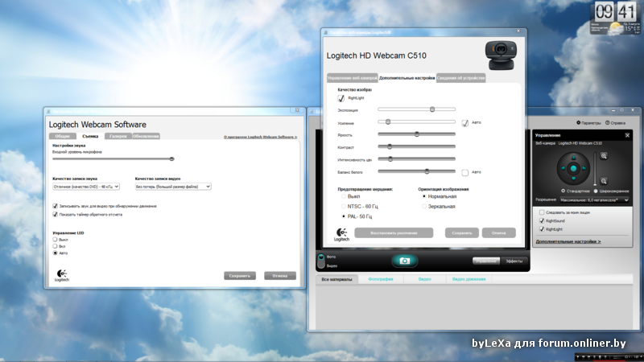Click Отмена in the C510 properties dialog
Screen dimensions: 644x362
click(x=498, y=232)
